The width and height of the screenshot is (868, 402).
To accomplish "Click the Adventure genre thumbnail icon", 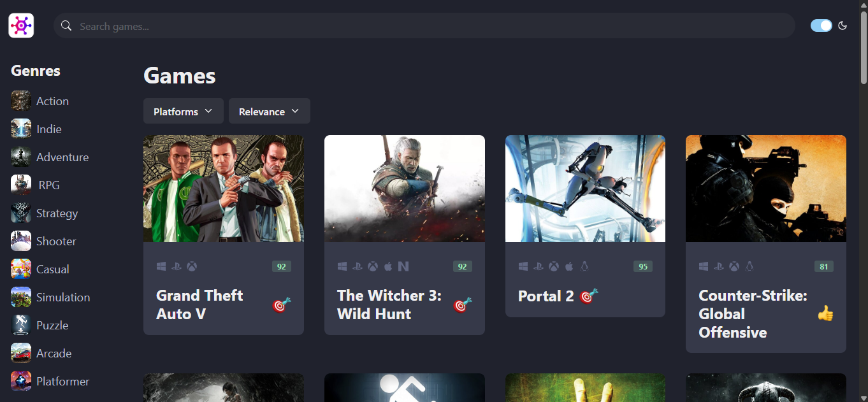I will tap(21, 157).
